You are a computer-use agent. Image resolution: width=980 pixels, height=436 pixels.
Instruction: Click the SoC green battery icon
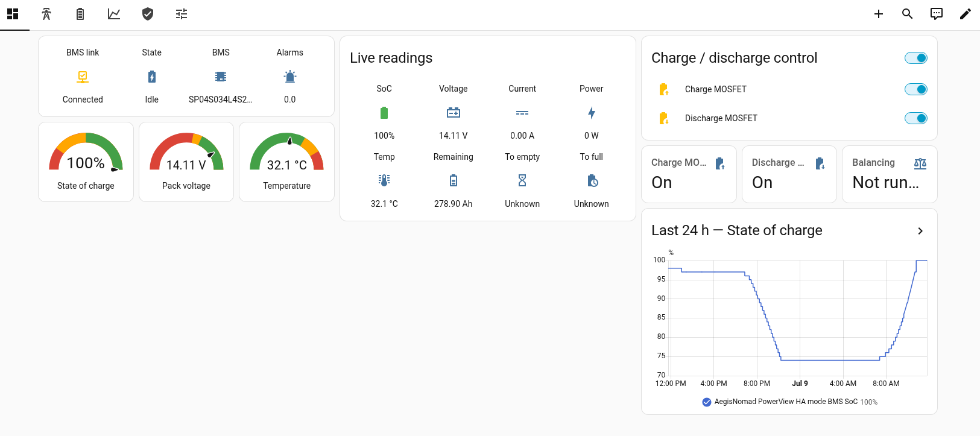[x=384, y=113]
